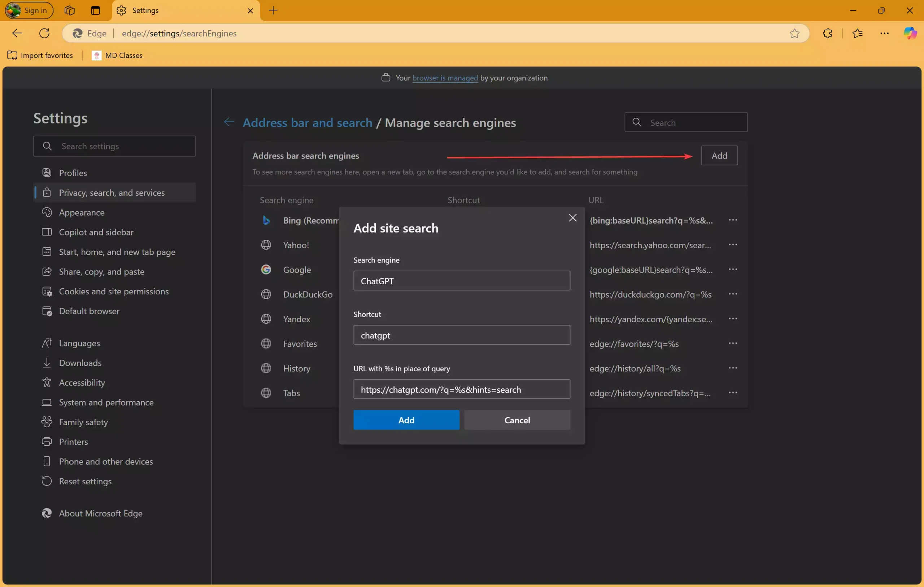
Task: Open the Favorites list icon in toolbar
Action: [x=858, y=33]
